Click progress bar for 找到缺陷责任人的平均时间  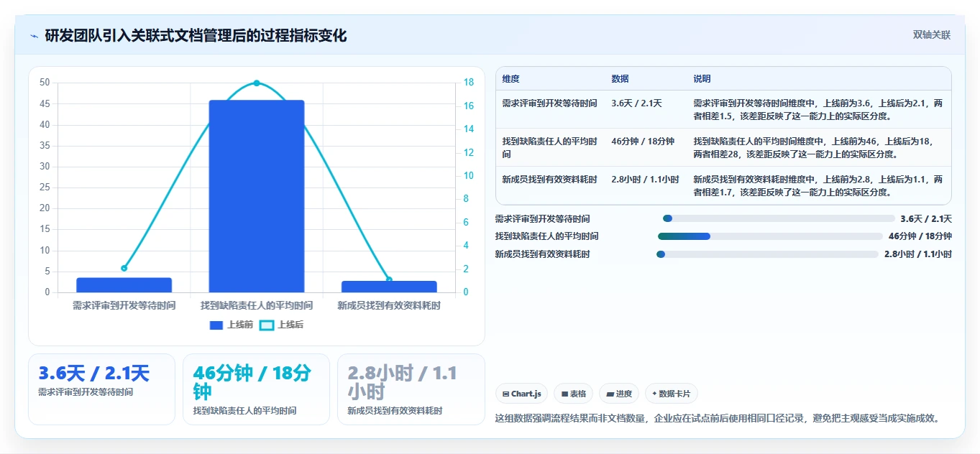click(x=770, y=236)
